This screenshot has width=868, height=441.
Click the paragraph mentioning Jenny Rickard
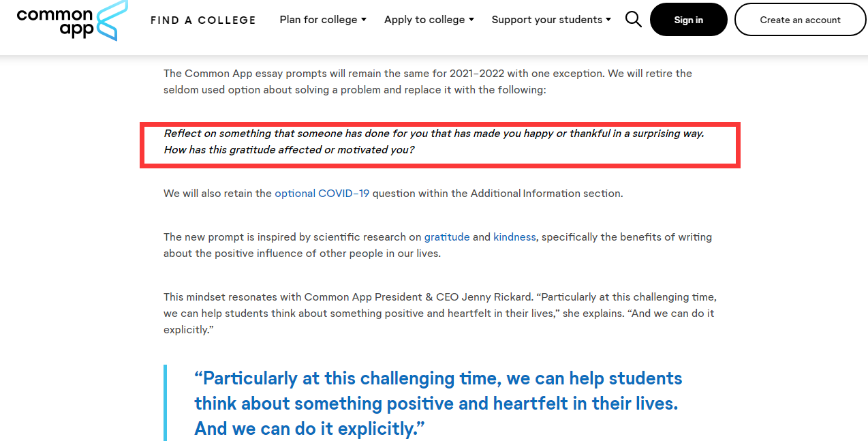click(x=439, y=314)
